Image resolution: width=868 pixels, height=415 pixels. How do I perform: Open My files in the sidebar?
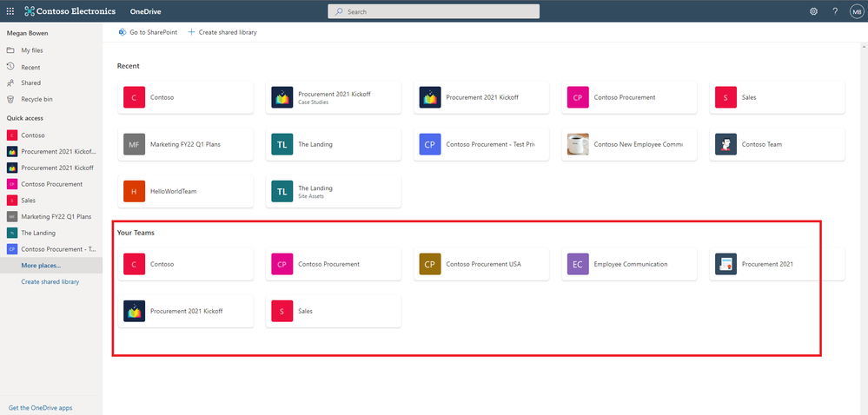[51, 50]
